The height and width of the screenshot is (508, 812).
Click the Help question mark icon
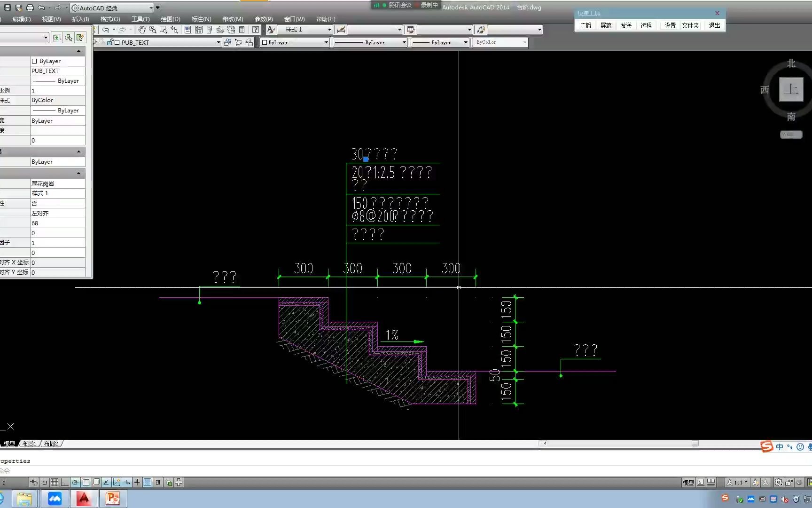(256, 30)
